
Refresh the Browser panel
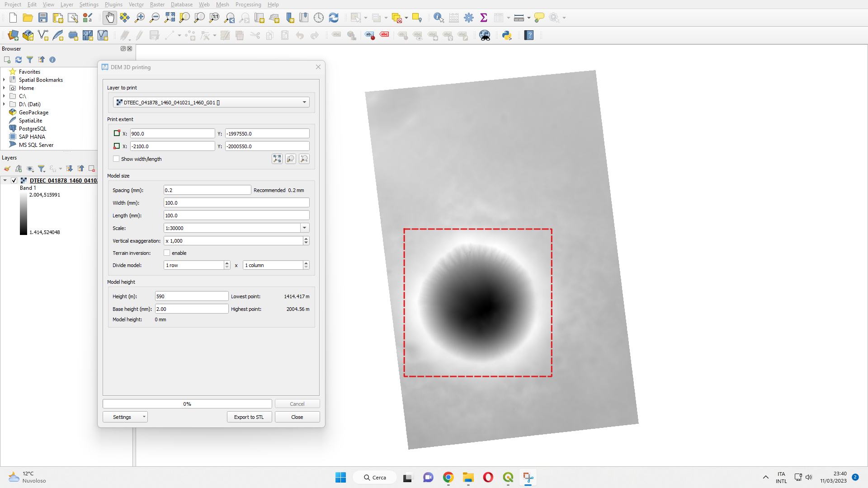point(19,60)
